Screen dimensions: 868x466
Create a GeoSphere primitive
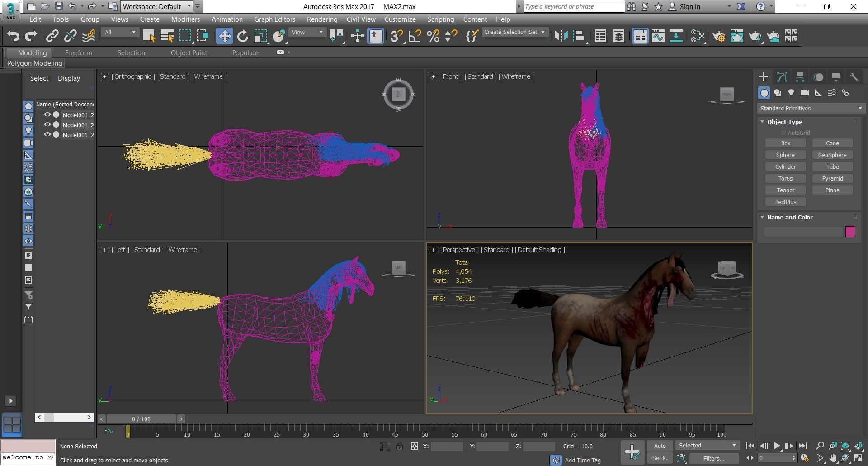pos(832,155)
